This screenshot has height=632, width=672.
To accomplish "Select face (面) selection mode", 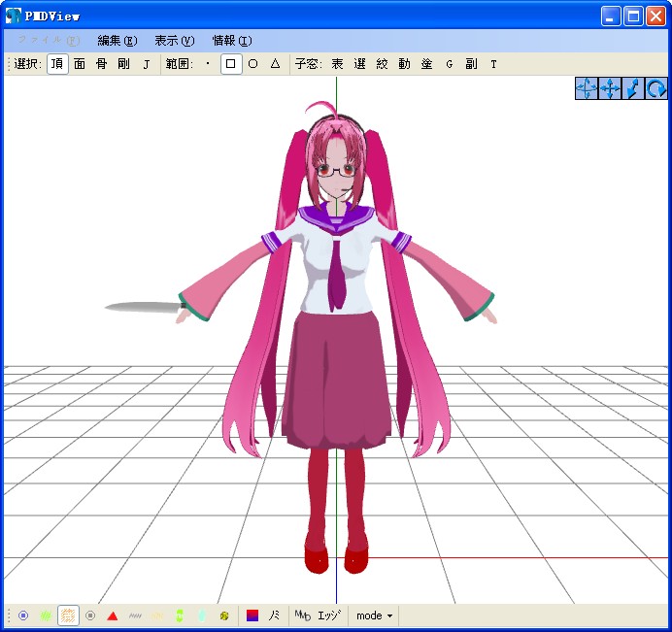I will (80, 64).
